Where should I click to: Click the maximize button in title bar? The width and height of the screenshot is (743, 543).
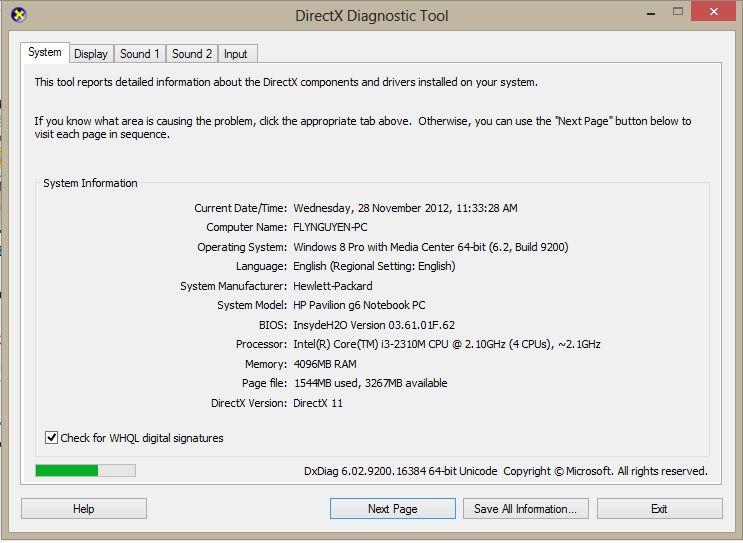pos(678,12)
